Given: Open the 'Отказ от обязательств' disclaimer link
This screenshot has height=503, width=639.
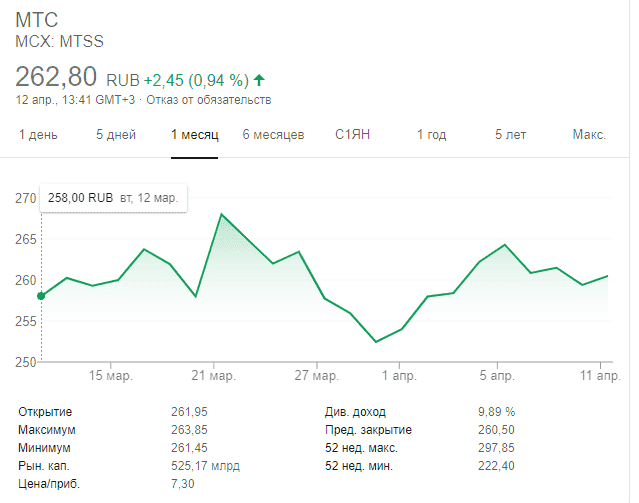Looking at the screenshot, I should click(209, 100).
